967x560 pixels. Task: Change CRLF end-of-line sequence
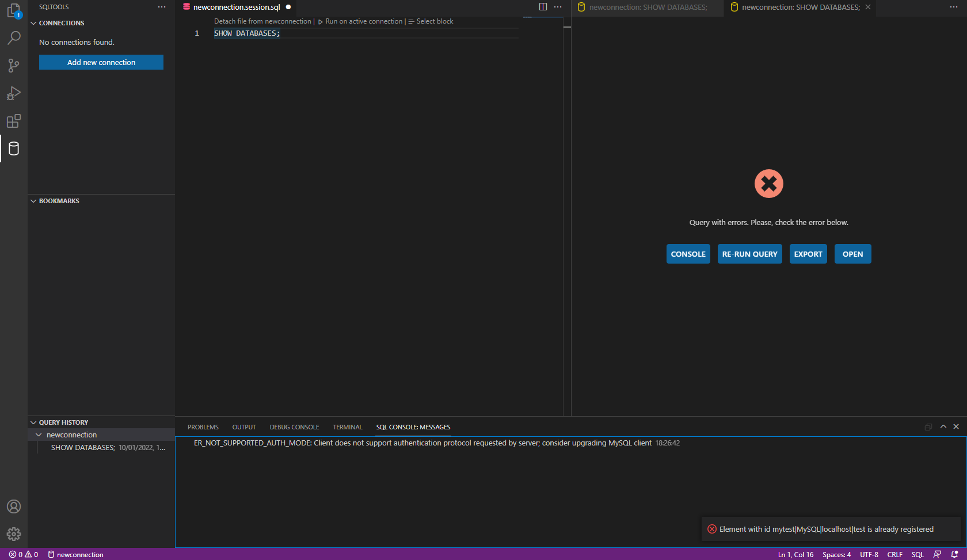pyautogui.click(x=894, y=554)
